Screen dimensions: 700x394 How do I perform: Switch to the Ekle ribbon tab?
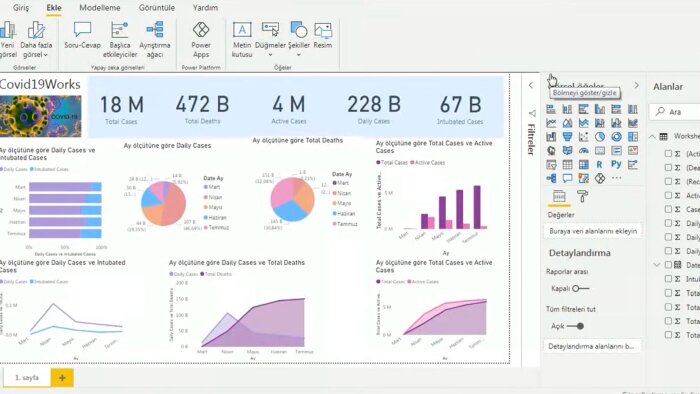tap(54, 8)
